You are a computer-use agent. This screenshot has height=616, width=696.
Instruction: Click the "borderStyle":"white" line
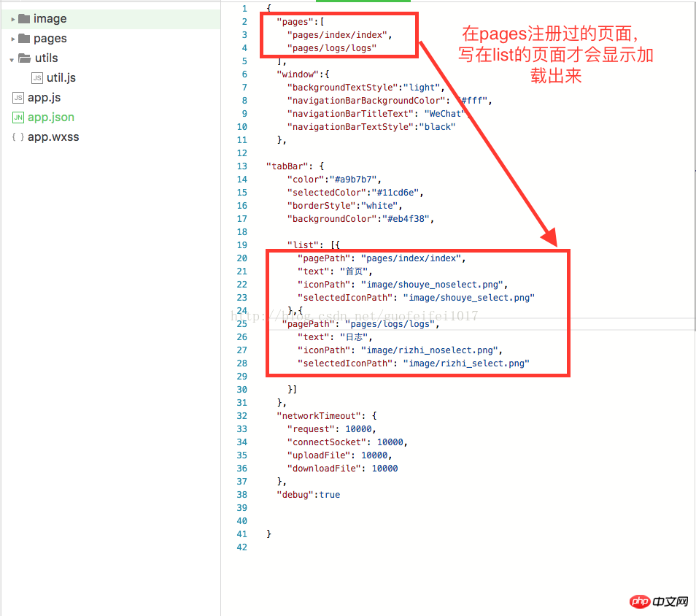[344, 206]
